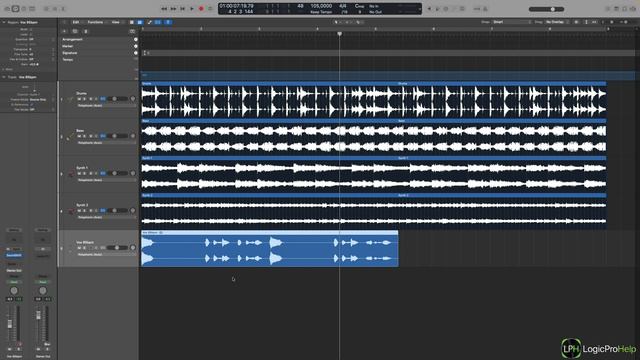Click the right channel strip Setting button
Screen dimensions: 640x360
point(43,230)
